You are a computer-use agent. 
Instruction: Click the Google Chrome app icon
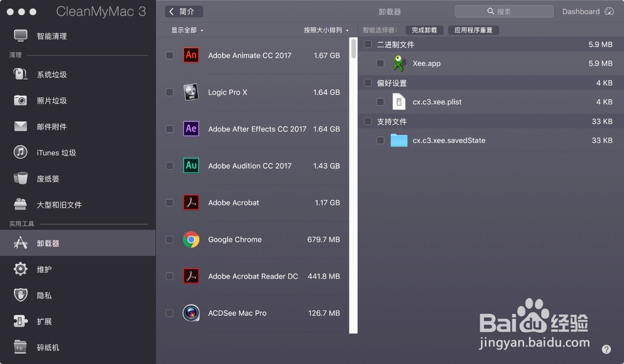[x=191, y=239]
